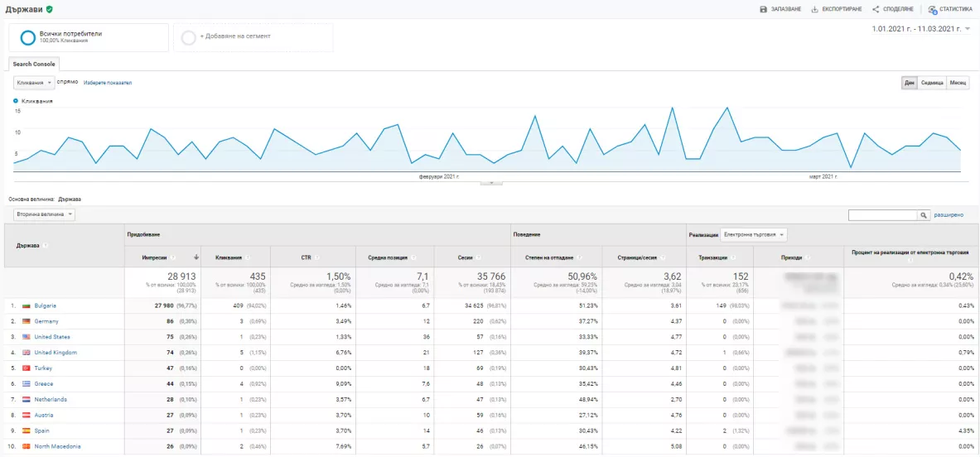Click the magnifier search button beside table filter
The width and height of the screenshot is (980, 457).
coord(923,214)
